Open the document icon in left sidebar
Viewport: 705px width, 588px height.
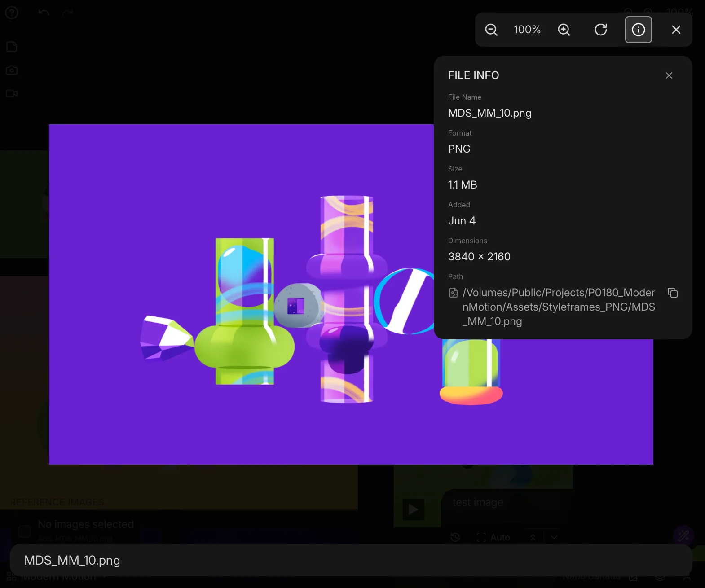(12, 47)
